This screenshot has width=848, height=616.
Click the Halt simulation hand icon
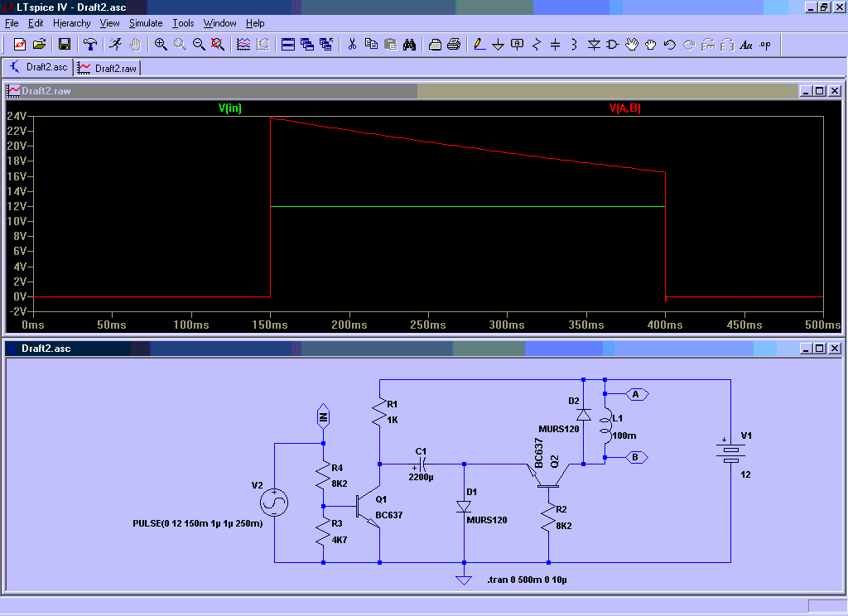pyautogui.click(x=135, y=45)
